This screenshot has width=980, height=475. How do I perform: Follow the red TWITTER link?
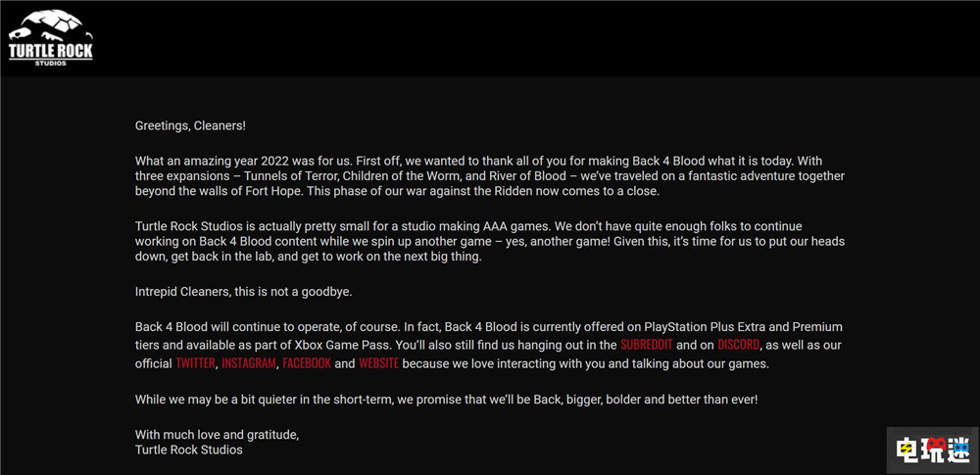point(195,363)
